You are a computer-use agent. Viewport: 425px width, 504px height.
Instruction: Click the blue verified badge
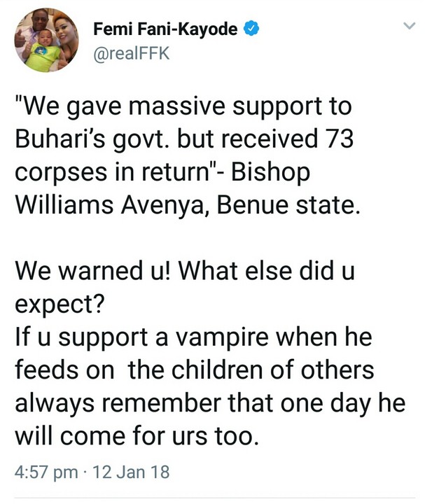[x=252, y=29]
